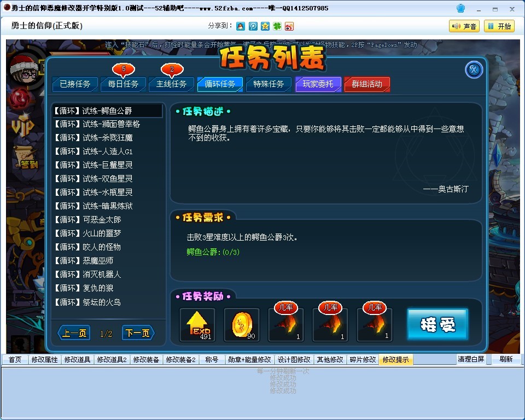
Task: Open the 碎片修改 tab
Action: (363, 359)
